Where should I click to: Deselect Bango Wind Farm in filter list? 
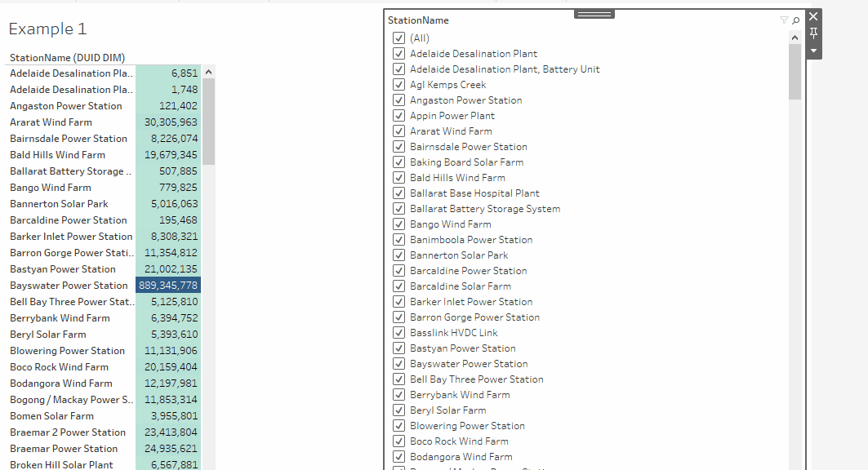(399, 224)
